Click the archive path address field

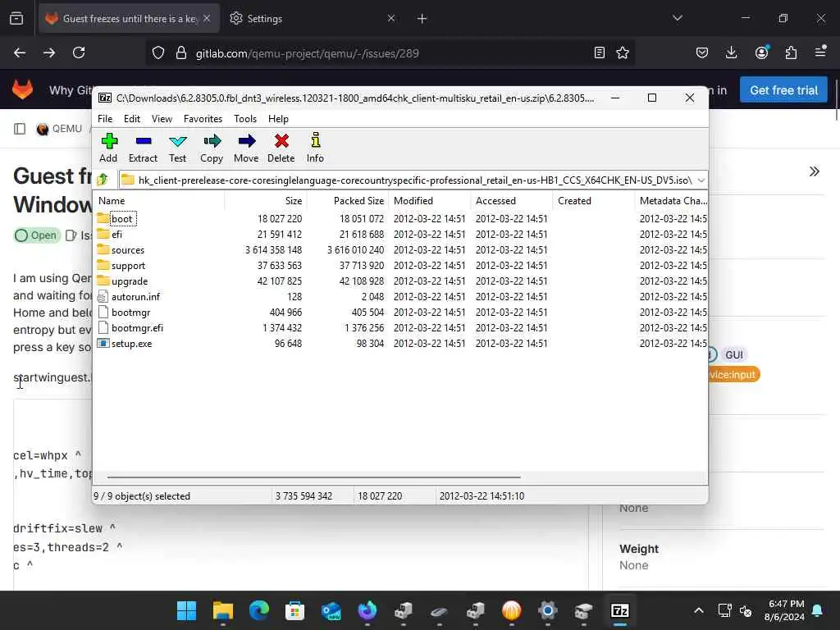click(407, 180)
